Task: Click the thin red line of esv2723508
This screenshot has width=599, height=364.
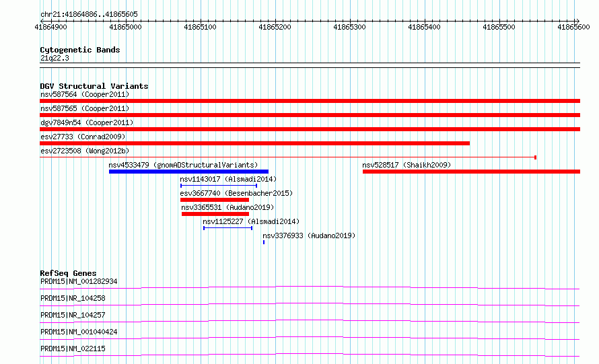Action: 288,157
